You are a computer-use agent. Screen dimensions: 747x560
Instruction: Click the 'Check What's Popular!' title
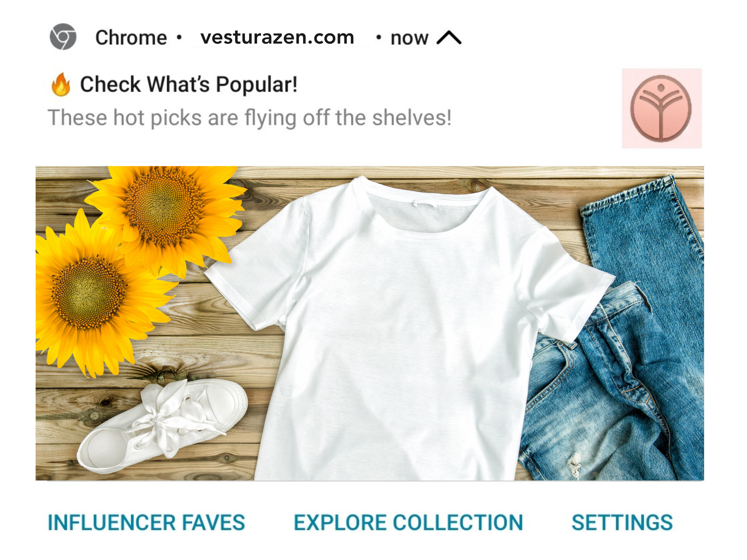coord(188,84)
